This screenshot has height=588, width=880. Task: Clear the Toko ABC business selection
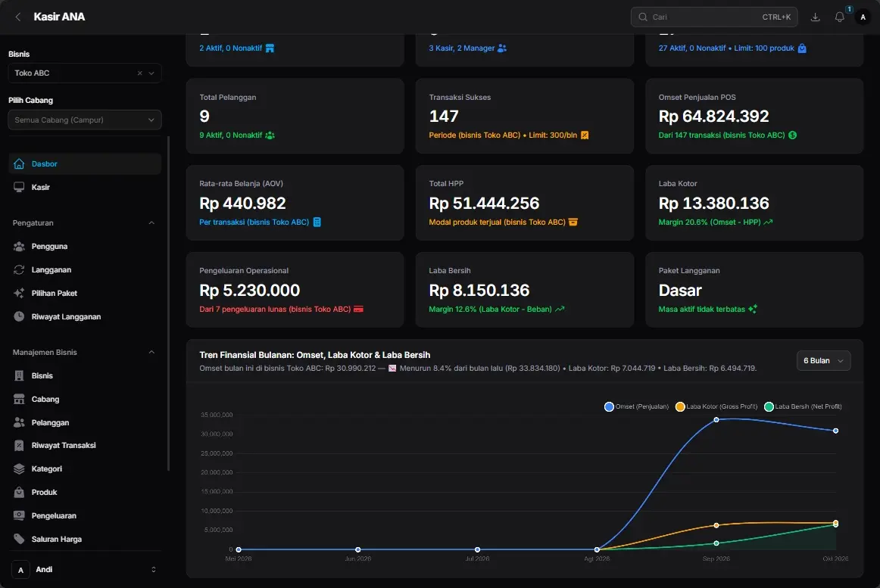tap(140, 73)
